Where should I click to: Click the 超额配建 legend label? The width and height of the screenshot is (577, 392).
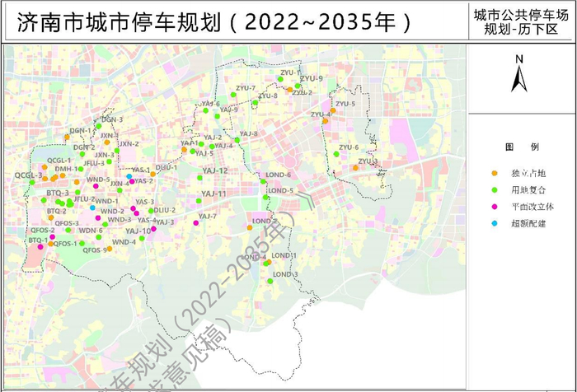(528, 223)
